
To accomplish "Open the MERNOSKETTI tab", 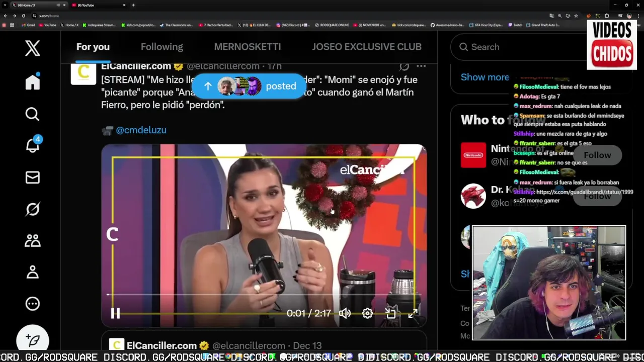I will pos(248,47).
